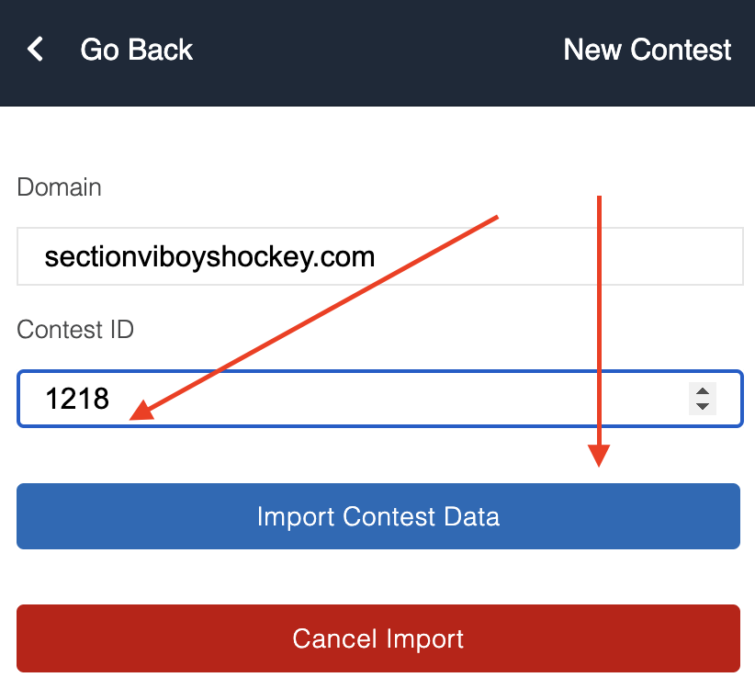The image size is (755, 700).
Task: Click the "New Contest" header title
Action: point(647,50)
